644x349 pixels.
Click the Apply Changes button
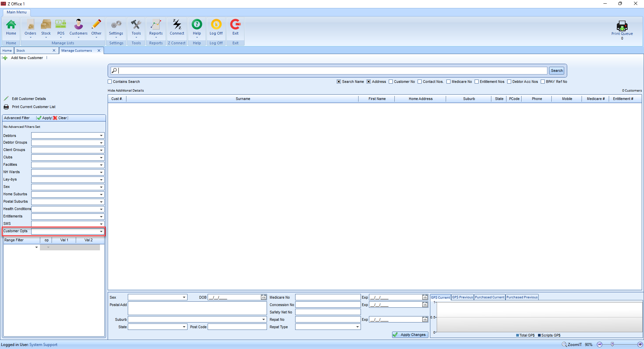(x=410, y=335)
